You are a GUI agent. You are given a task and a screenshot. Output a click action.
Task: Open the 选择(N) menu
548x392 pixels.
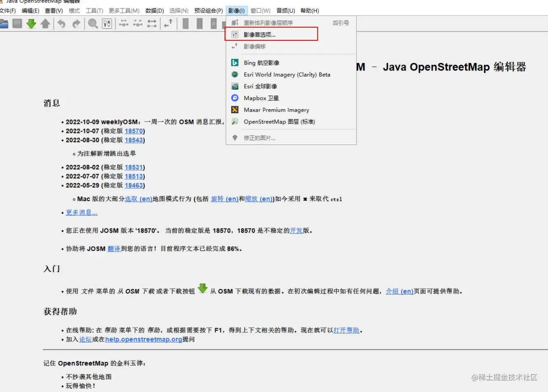179,11
